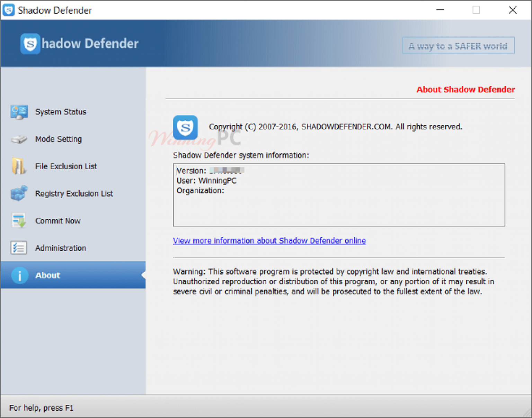Click the Mode Setting drive icon
The height and width of the screenshot is (418, 532).
pos(19,139)
